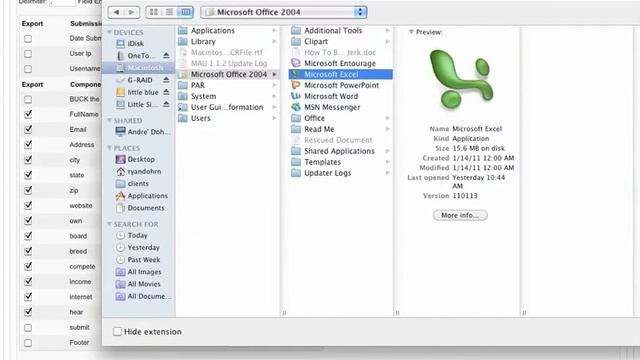Open the Templates folder
The height and width of the screenshot is (360, 640).
click(322, 162)
